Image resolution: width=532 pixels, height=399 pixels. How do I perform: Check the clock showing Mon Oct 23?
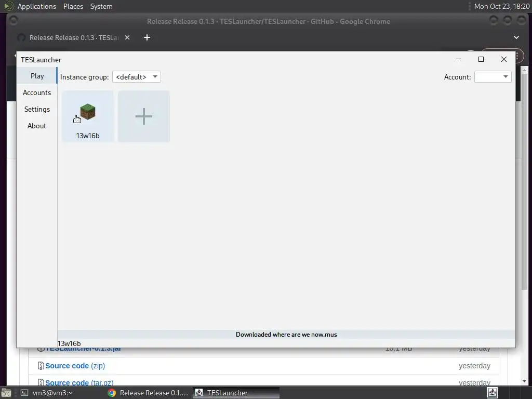click(x=502, y=6)
